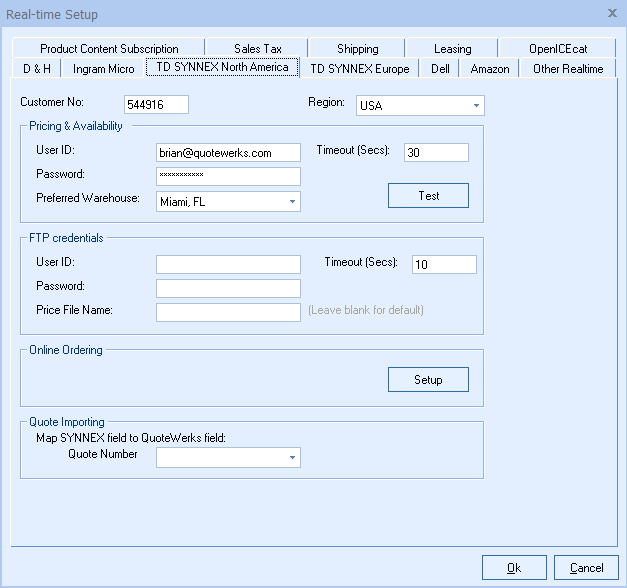
Task: Select the TD SYNNEX Europe tab
Action: [359, 69]
